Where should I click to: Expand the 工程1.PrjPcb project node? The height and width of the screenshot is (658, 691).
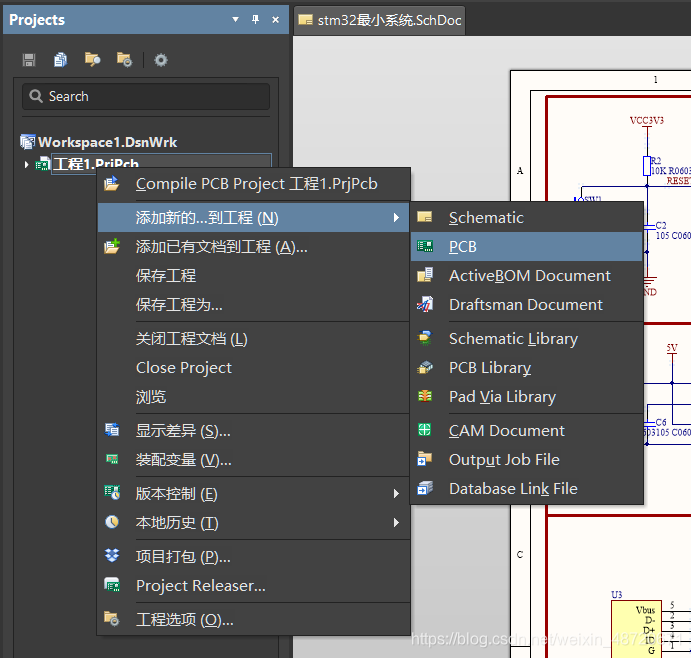(x=26, y=165)
